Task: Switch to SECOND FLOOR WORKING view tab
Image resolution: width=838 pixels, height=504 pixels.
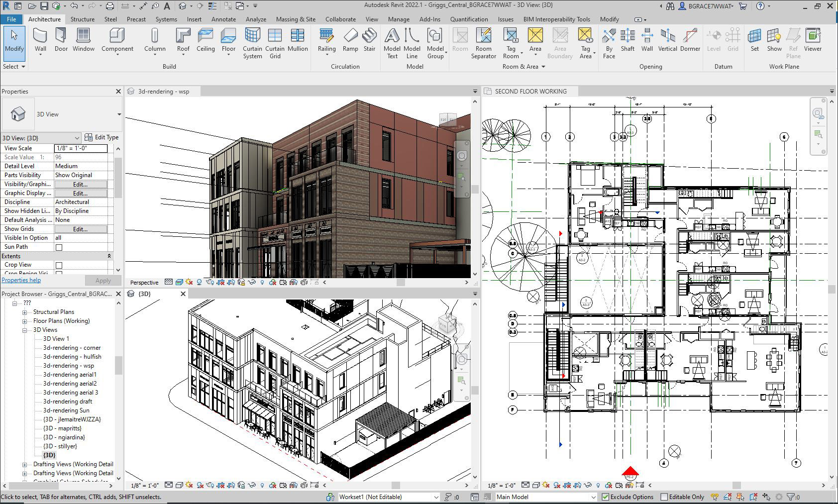Action: point(530,92)
